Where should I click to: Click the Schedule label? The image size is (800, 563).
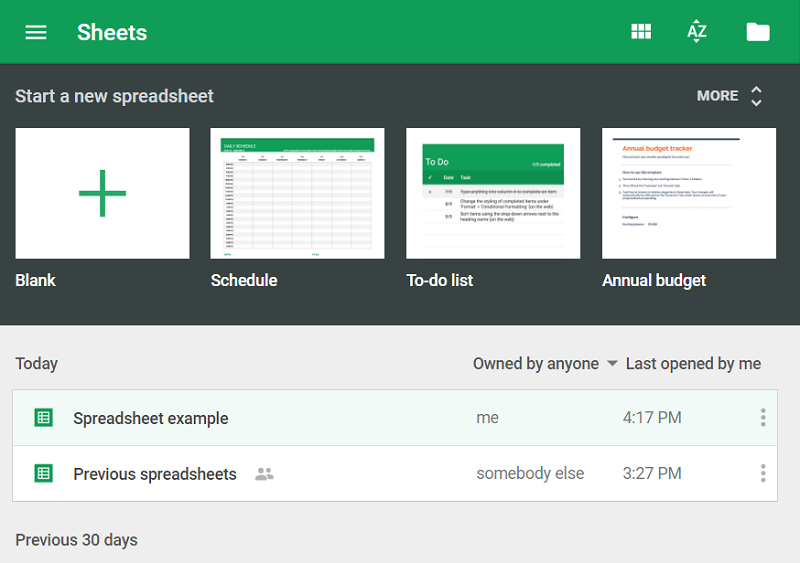pos(244,280)
